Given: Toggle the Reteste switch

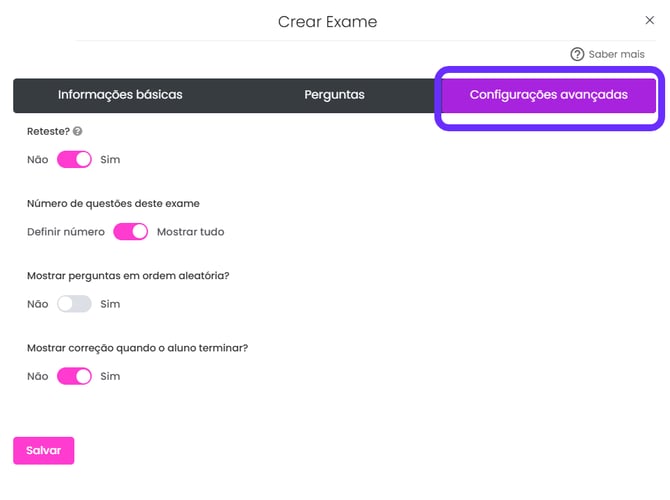Looking at the screenshot, I should coord(74,159).
